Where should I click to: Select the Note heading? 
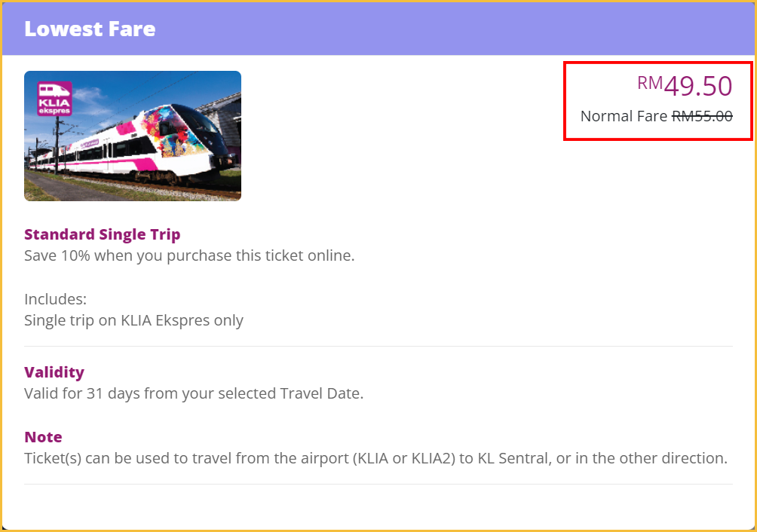coord(43,437)
